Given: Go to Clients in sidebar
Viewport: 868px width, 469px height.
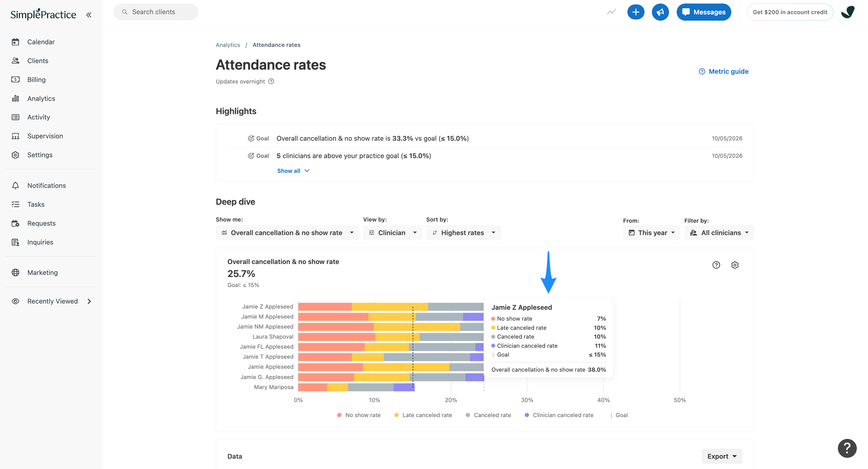Looking at the screenshot, I should point(37,60).
